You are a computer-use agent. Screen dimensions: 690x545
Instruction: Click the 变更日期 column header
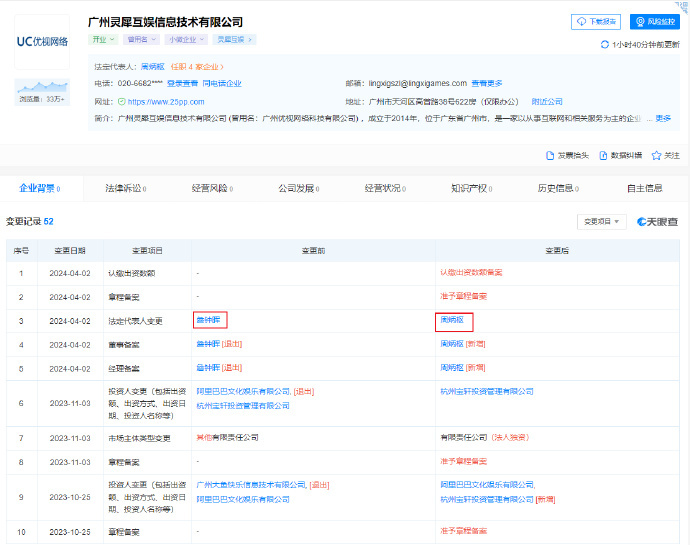tap(70, 250)
